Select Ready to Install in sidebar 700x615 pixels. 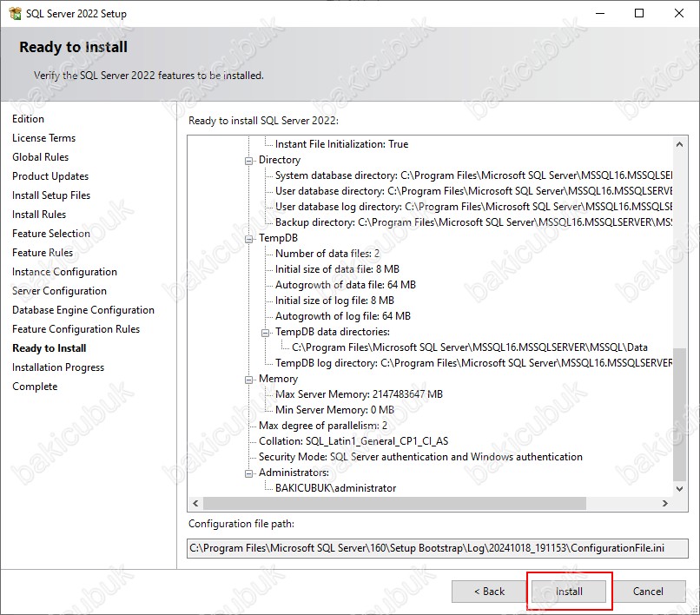(50, 348)
